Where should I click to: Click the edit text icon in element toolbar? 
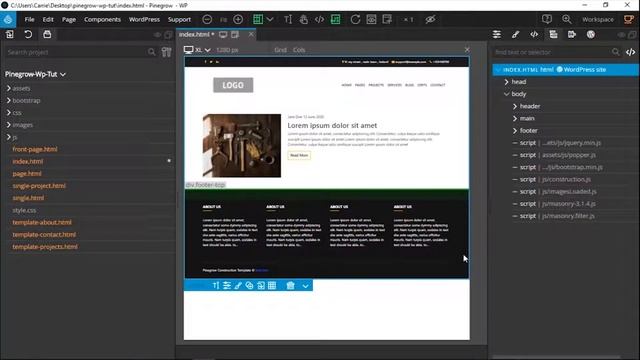tap(216, 286)
